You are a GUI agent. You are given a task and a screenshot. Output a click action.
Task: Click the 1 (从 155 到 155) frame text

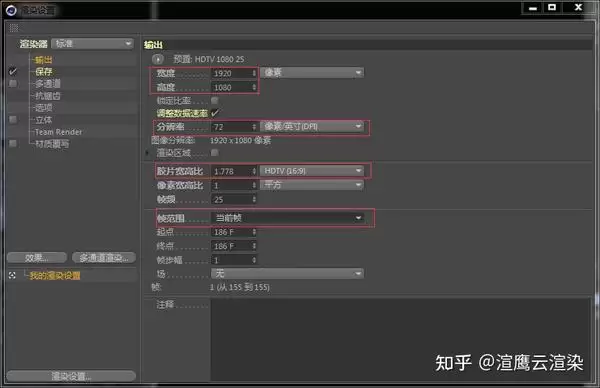[240, 287]
